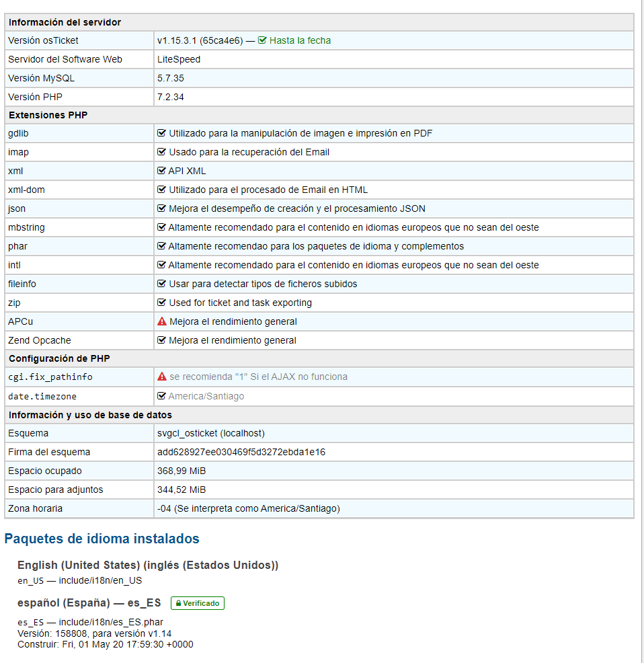This screenshot has height=663, width=644.
Task: Click the schema signature hash "add628927ee..."
Action: pos(241,452)
